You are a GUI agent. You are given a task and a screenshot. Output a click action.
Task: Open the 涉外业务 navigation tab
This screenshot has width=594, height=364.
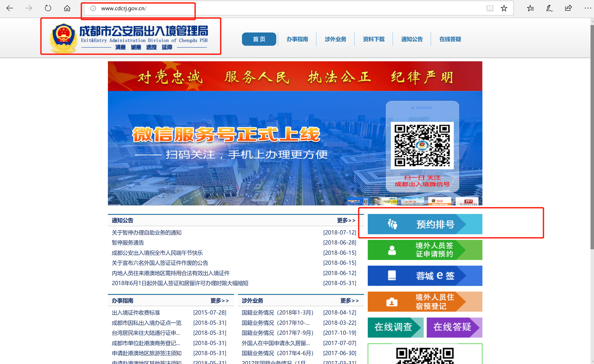335,39
